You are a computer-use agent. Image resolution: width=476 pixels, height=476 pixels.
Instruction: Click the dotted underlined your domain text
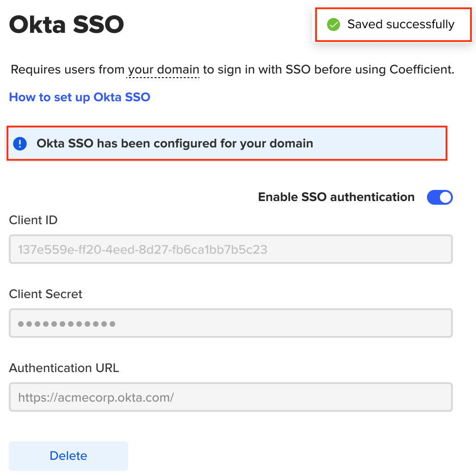click(x=163, y=70)
